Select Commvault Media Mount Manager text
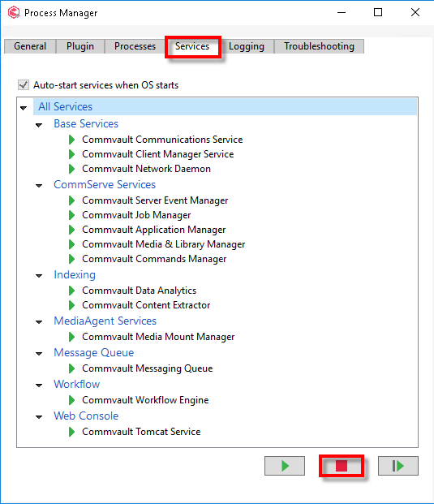Viewport: 434px width, 504px height. click(x=158, y=337)
